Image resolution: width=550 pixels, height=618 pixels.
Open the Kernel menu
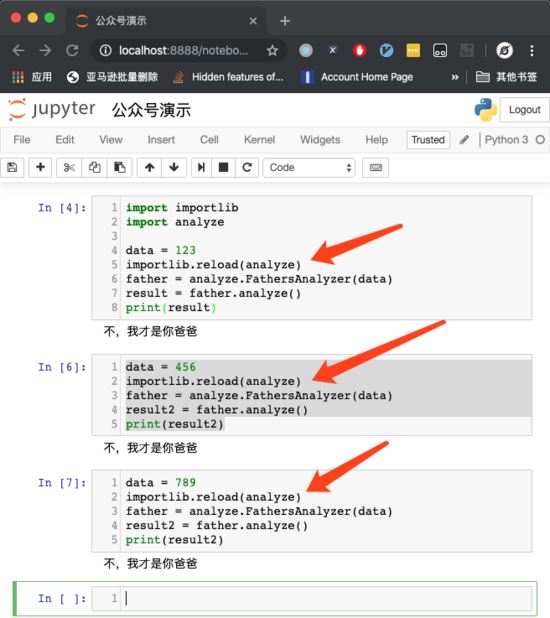pyautogui.click(x=259, y=140)
